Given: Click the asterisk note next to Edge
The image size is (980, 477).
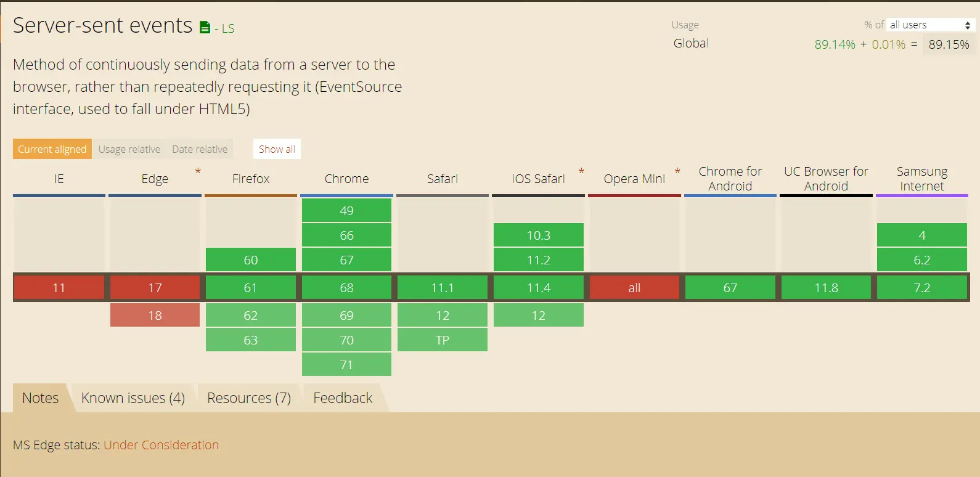Looking at the screenshot, I should [x=198, y=172].
